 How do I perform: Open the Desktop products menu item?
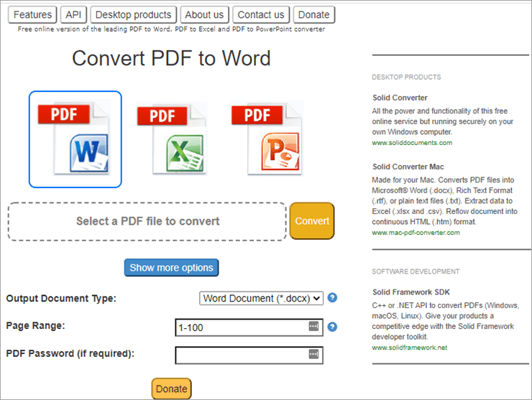133,14
